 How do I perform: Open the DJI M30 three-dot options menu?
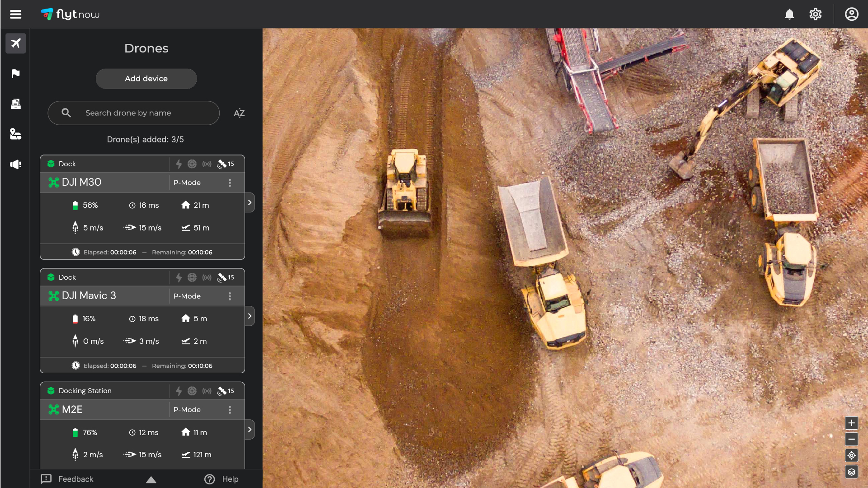tap(230, 183)
